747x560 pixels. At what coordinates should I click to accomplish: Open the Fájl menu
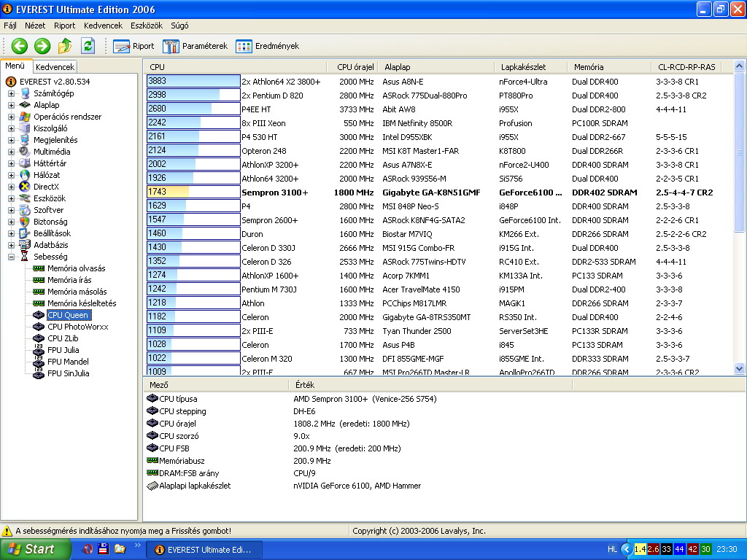[x=10, y=26]
